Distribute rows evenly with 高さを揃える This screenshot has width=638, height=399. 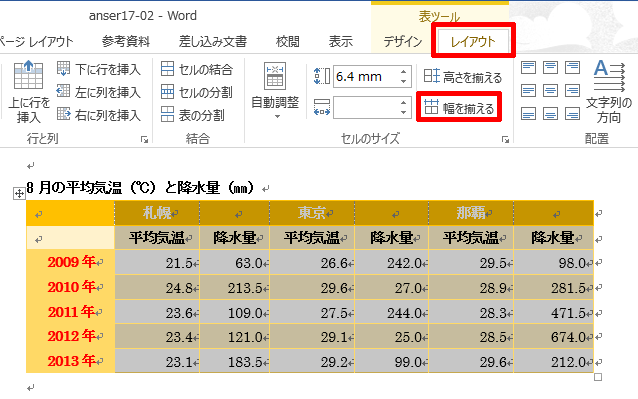pyautogui.click(x=463, y=76)
